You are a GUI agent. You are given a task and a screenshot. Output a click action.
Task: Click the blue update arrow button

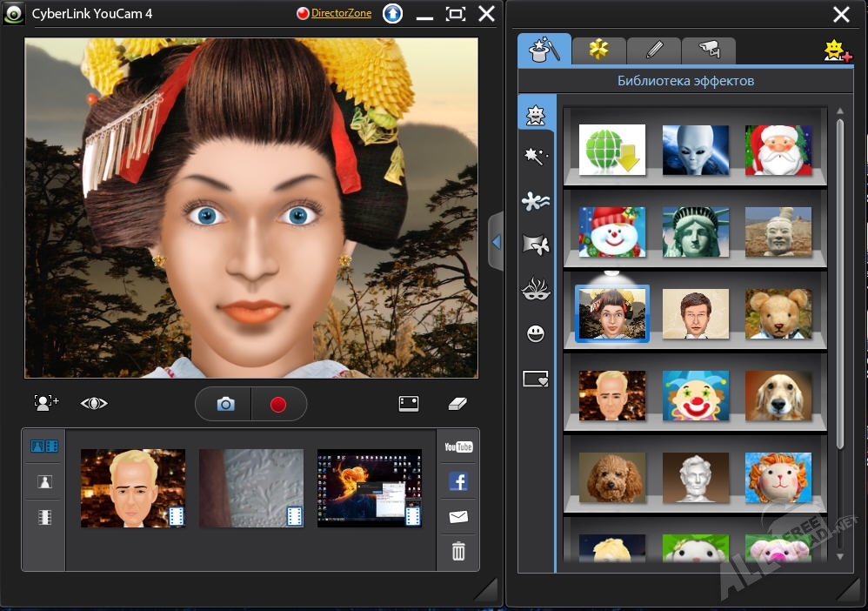pyautogui.click(x=392, y=14)
